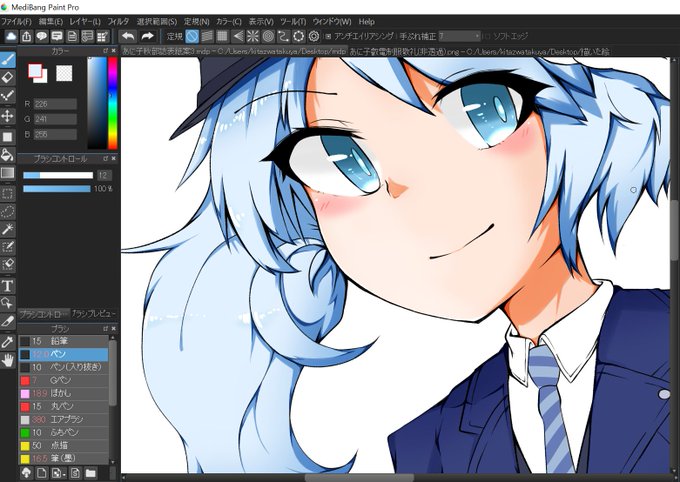Open the 手ぶれ補正 value dropdown
This screenshot has width=680, height=482.
pos(460,36)
